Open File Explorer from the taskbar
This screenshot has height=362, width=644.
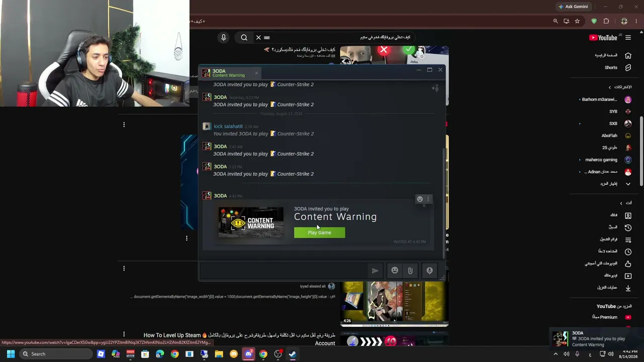[219, 354]
